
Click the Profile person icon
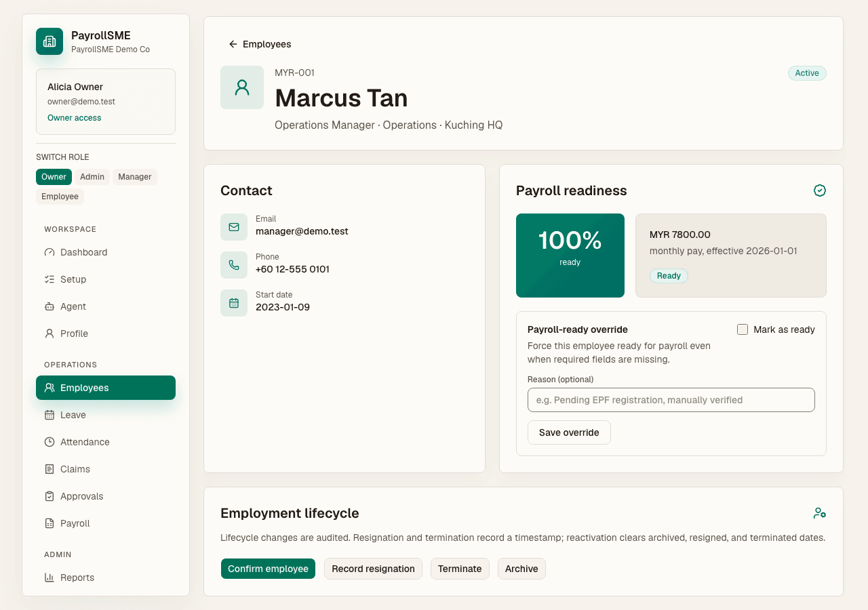pos(50,333)
